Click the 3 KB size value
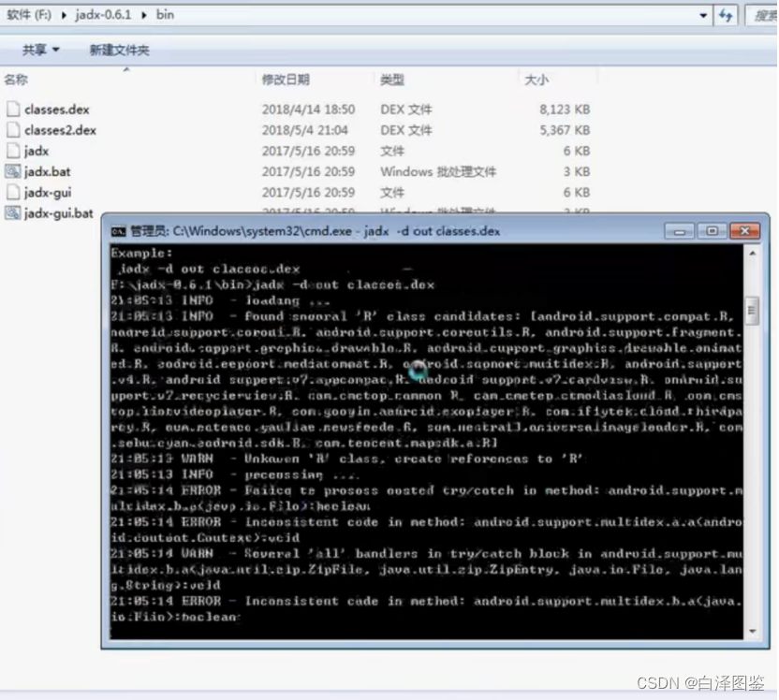The width and height of the screenshot is (779, 700). coord(577,172)
